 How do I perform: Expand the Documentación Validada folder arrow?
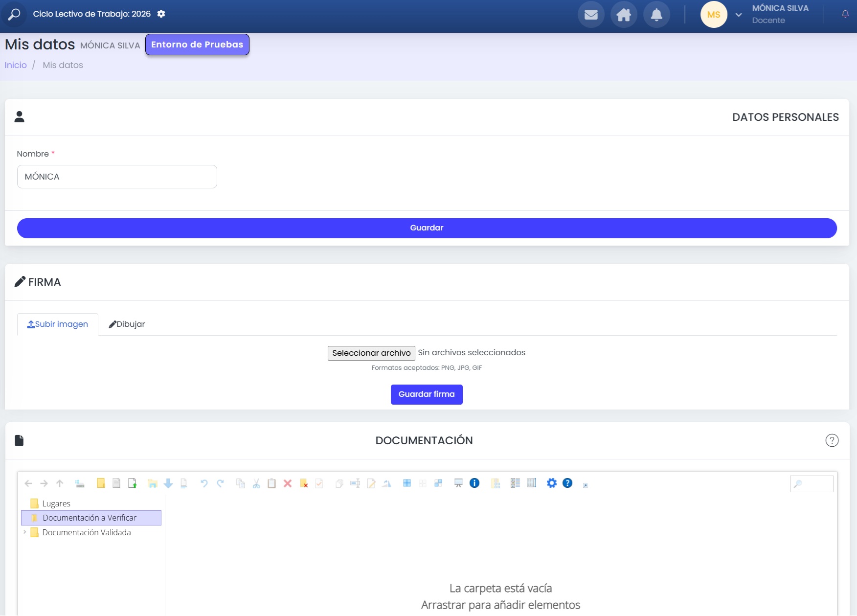pos(25,532)
